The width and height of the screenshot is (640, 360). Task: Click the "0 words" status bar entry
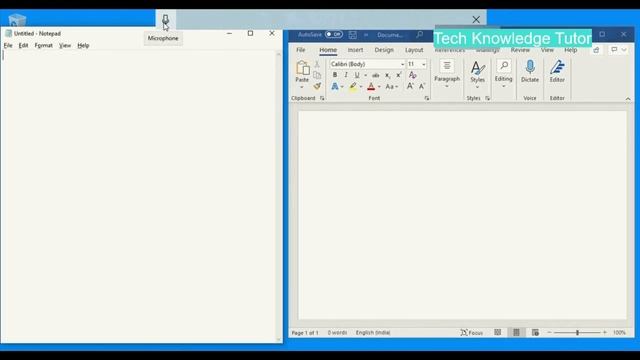[x=337, y=333]
